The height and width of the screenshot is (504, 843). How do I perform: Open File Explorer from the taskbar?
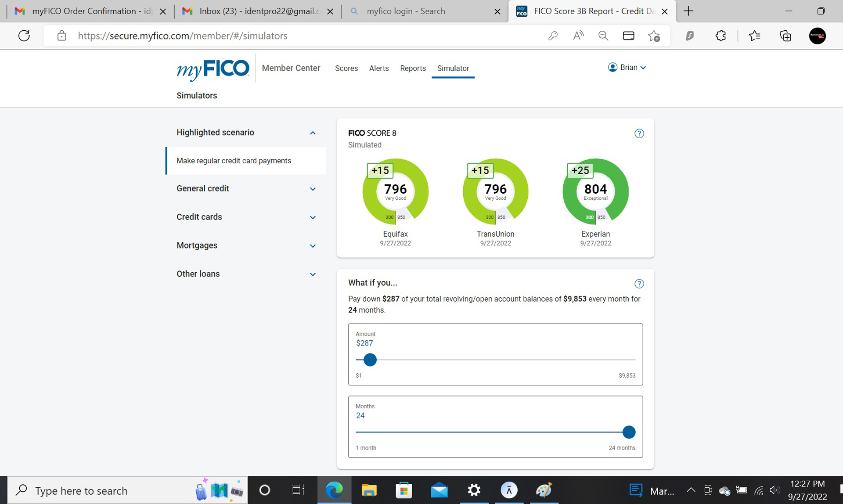[x=369, y=490]
